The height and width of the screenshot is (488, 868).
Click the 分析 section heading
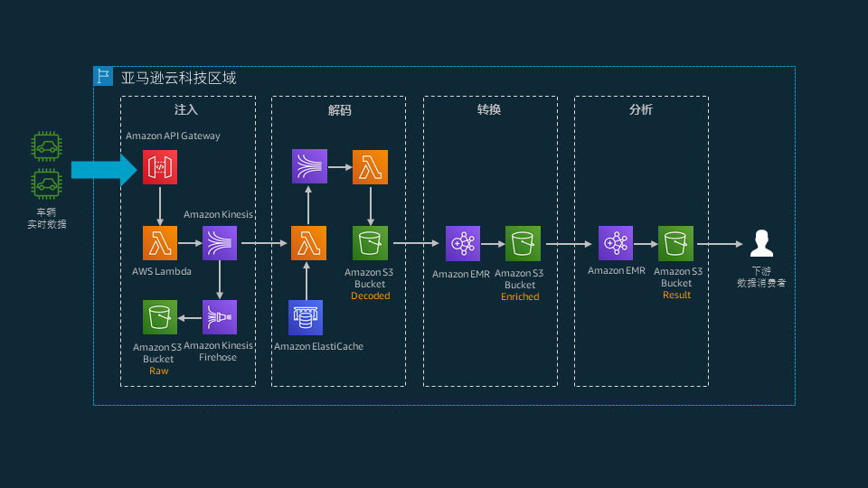pyautogui.click(x=640, y=109)
